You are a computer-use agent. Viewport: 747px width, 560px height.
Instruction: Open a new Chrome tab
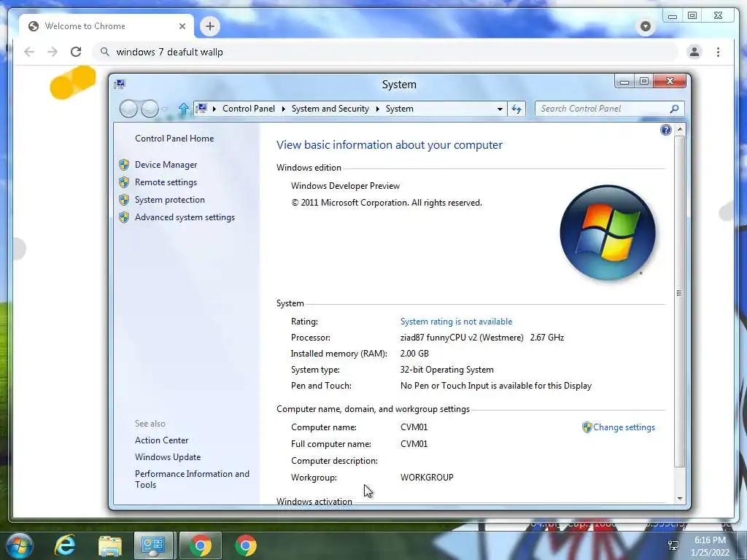pyautogui.click(x=210, y=26)
